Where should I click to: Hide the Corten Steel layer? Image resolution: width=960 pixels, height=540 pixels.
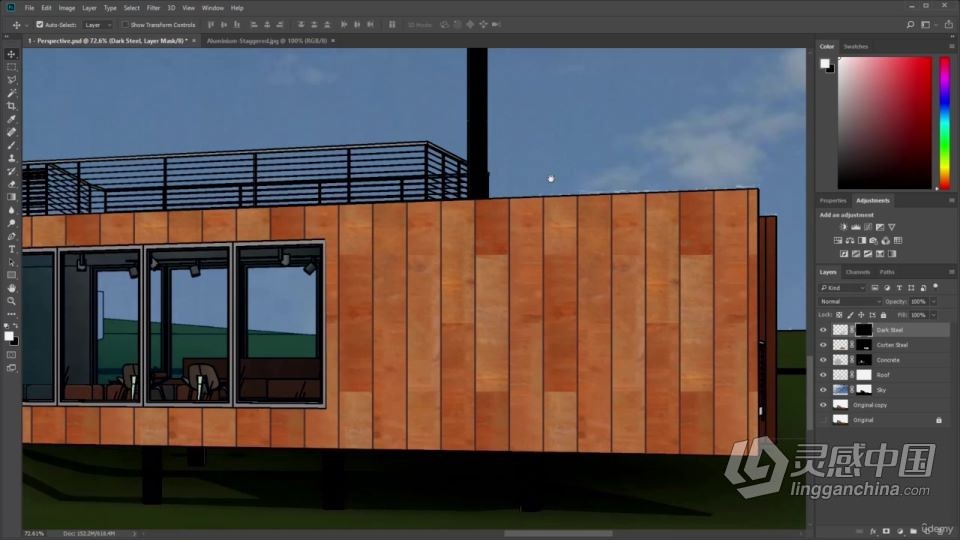(823, 345)
